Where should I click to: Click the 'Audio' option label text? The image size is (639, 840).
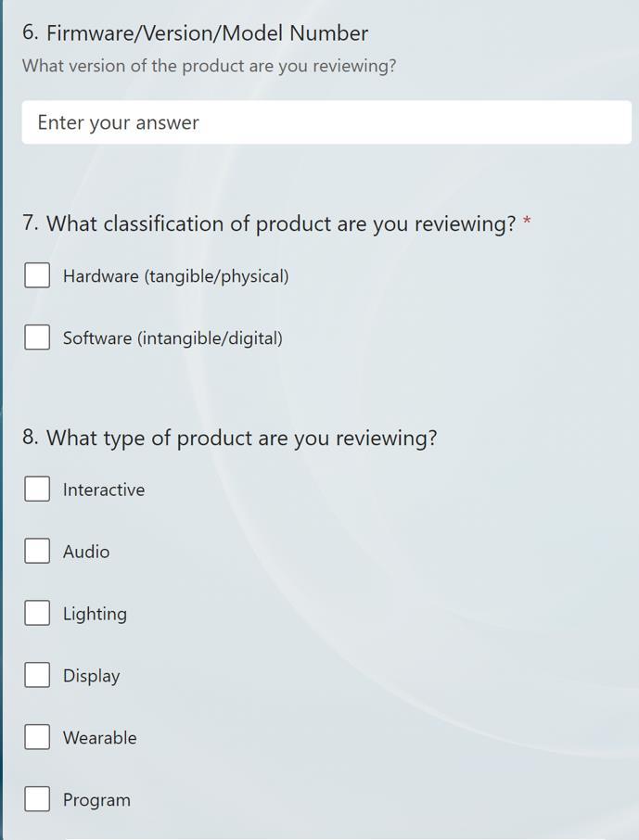(x=86, y=552)
